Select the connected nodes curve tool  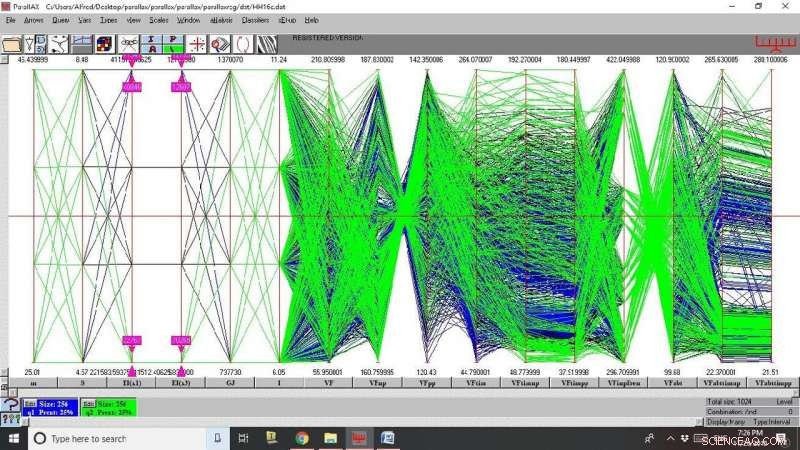59,44
